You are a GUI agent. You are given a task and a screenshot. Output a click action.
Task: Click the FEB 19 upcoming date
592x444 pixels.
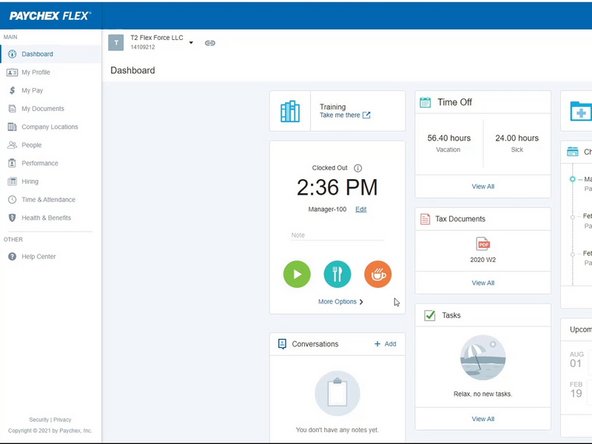pyautogui.click(x=576, y=390)
